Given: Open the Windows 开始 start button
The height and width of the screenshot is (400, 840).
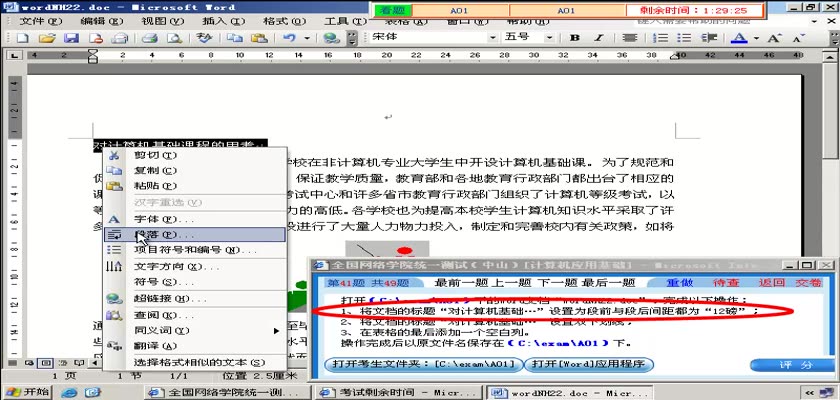Looking at the screenshot, I should (26, 392).
